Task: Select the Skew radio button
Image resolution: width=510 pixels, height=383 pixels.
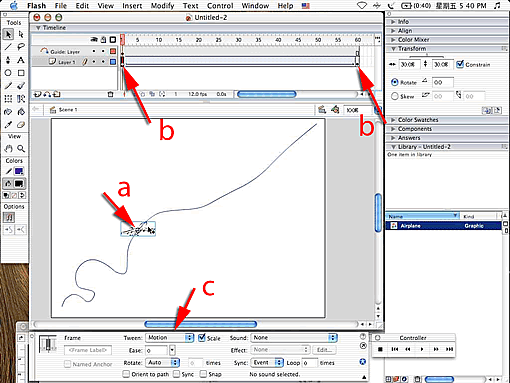Action: 395,96
